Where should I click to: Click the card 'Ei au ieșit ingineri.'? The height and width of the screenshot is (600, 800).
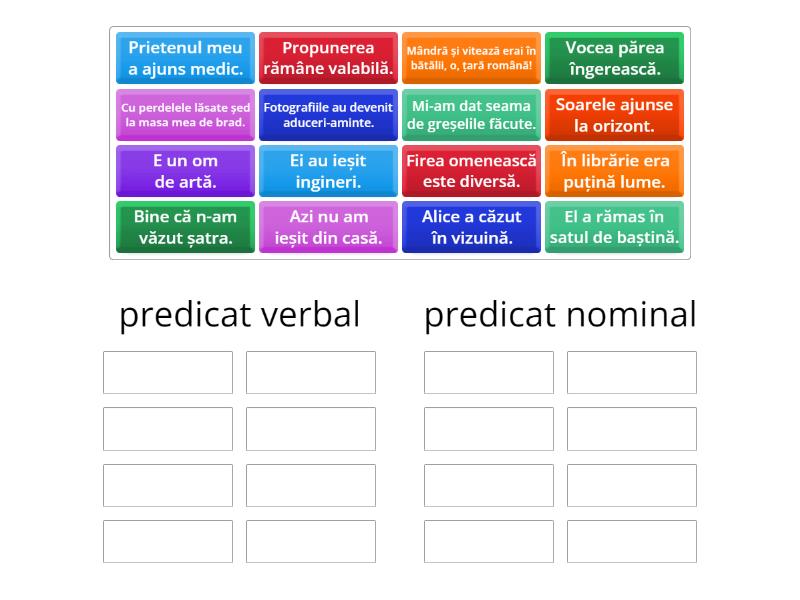click(x=328, y=170)
